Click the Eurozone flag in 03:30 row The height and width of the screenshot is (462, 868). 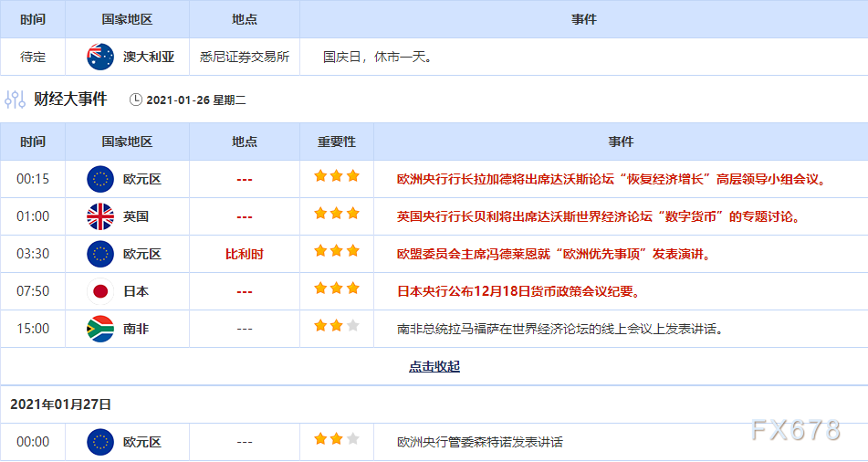click(99, 254)
